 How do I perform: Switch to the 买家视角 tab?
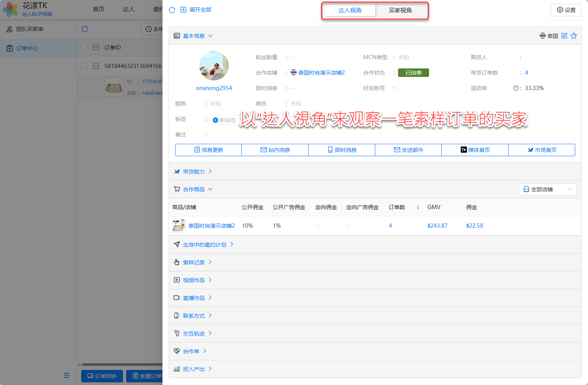coord(400,10)
